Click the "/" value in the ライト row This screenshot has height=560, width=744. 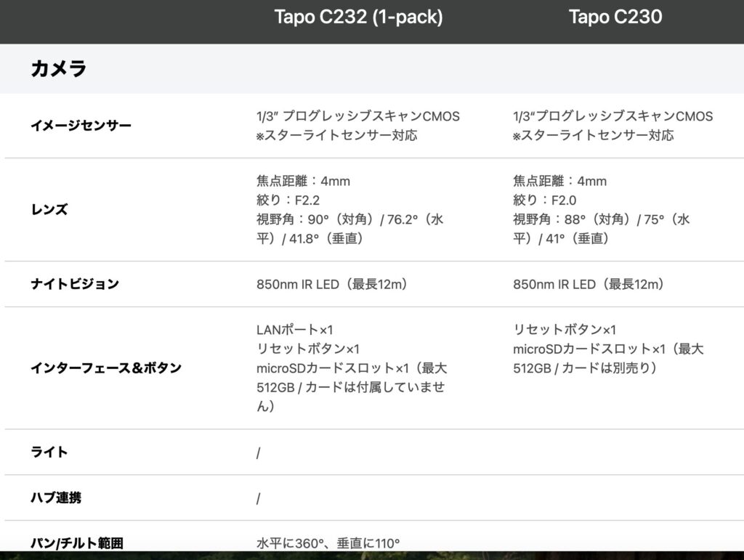[258, 453]
